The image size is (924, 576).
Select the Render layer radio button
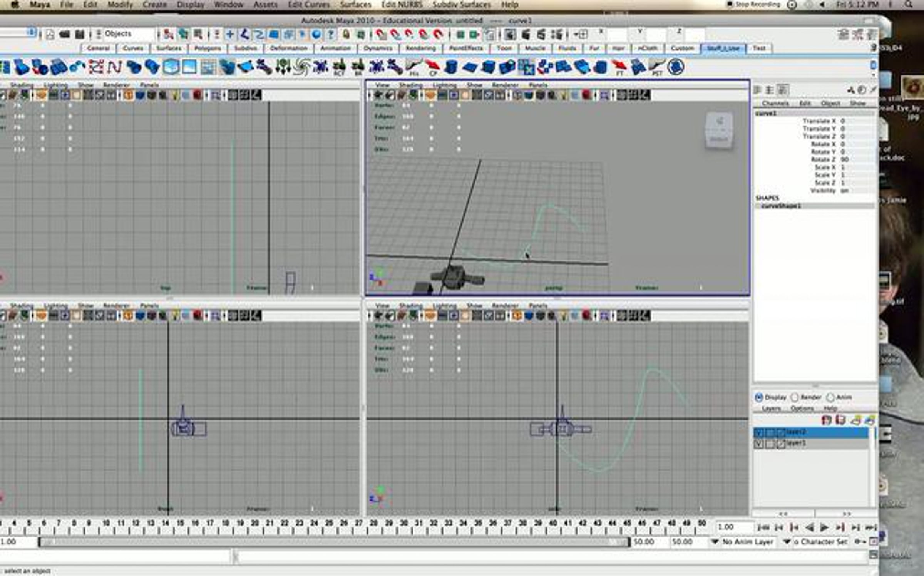click(795, 397)
